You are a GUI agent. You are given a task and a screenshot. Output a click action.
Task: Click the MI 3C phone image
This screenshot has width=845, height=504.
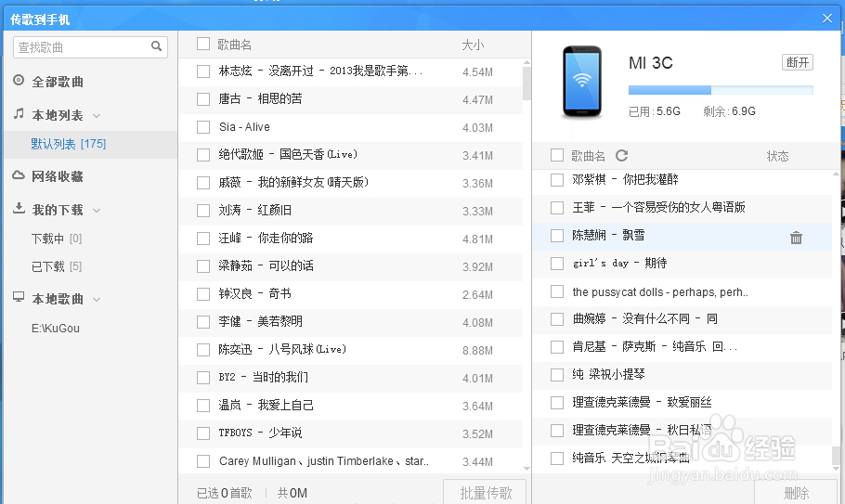pos(582,82)
